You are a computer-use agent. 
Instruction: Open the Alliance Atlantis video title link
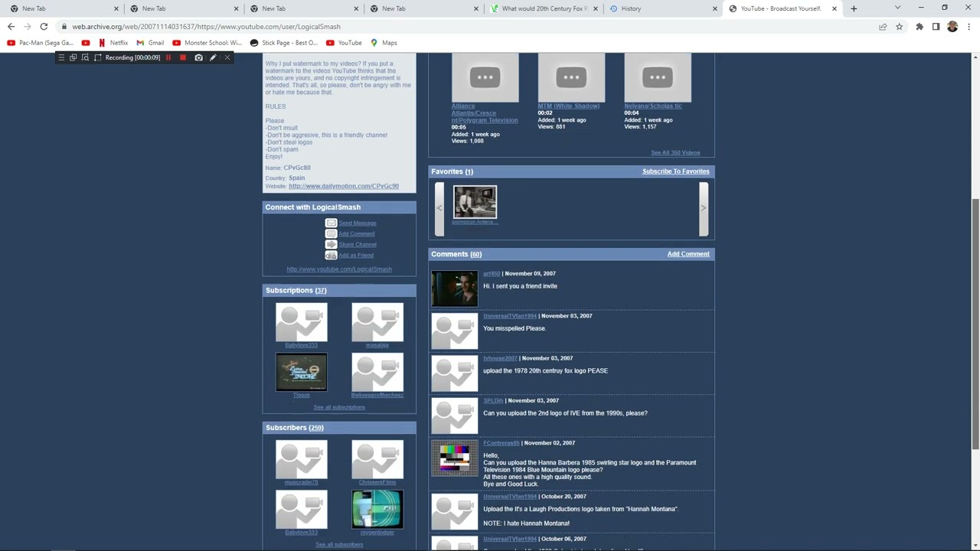[485, 113]
